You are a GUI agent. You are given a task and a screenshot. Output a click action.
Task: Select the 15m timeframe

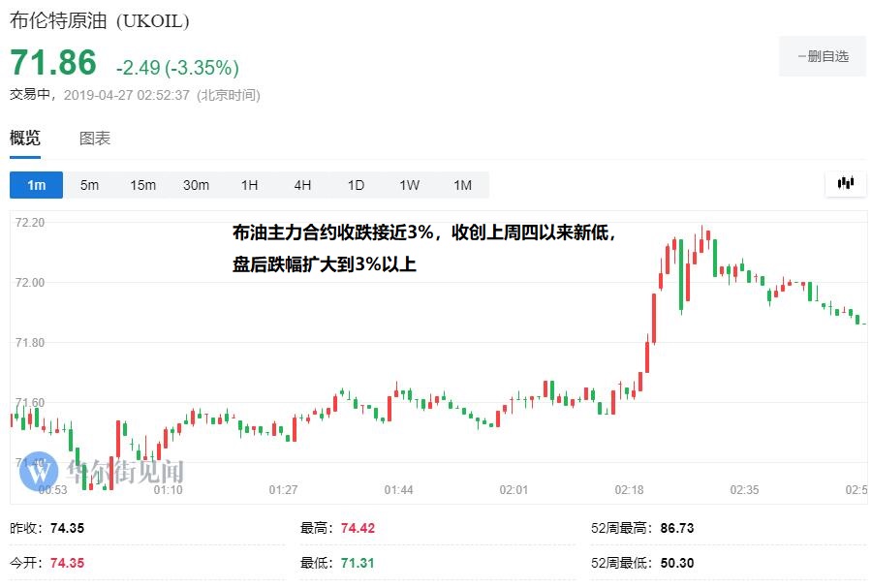[x=142, y=185]
